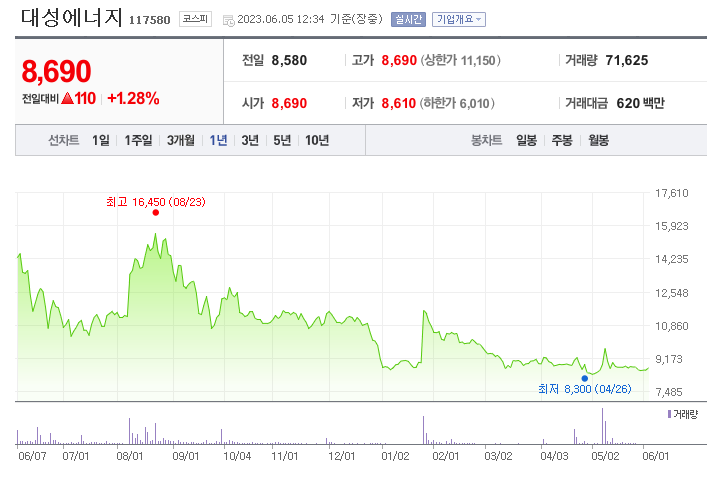Click the 10/04 date axis label
This screenshot has width=707, height=480.
click(237, 456)
